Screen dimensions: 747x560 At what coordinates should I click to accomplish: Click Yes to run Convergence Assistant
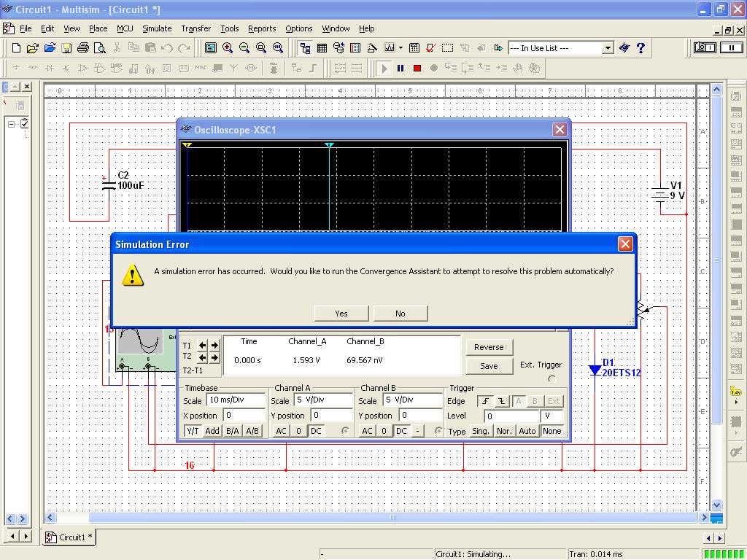tap(341, 314)
